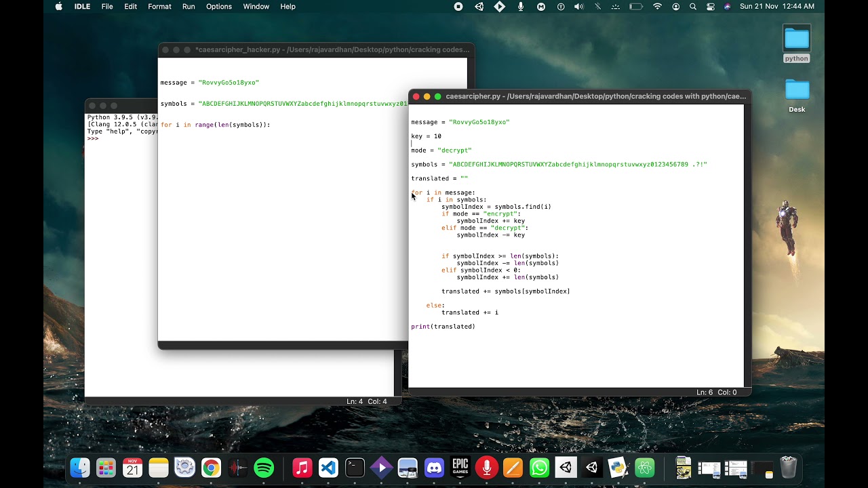The height and width of the screenshot is (488, 868).
Task: Open the volume control in menu bar
Action: pyautogui.click(x=578, y=6)
